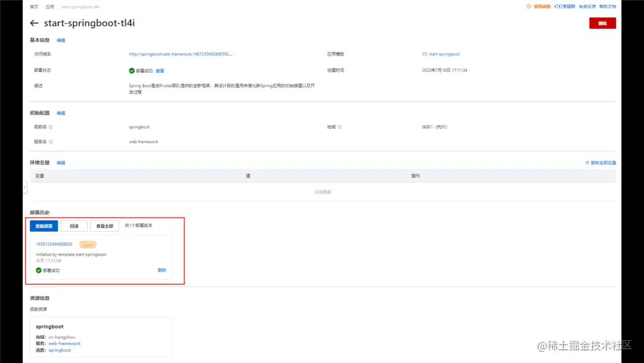Image resolution: width=644 pixels, height=363 pixels.
Task: Open 首页 in the breadcrumb
Action: (x=34, y=7)
